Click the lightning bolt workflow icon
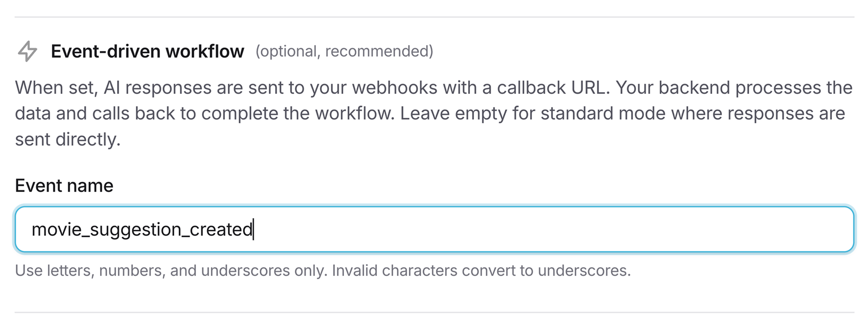Screen dimensions: 868x333 (28, 51)
